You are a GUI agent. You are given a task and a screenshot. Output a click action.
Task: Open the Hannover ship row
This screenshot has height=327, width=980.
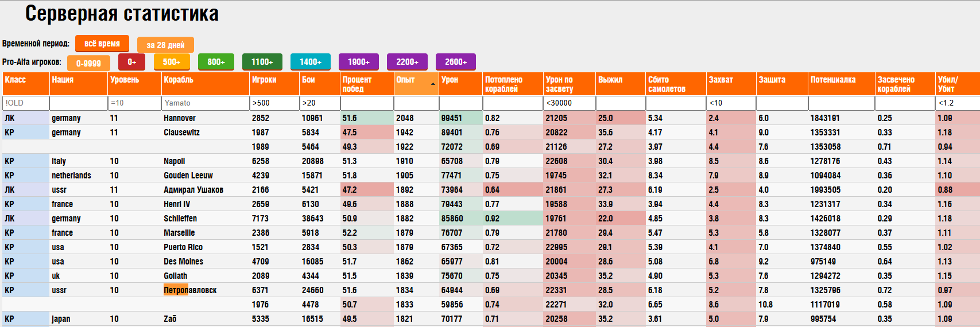pos(180,118)
